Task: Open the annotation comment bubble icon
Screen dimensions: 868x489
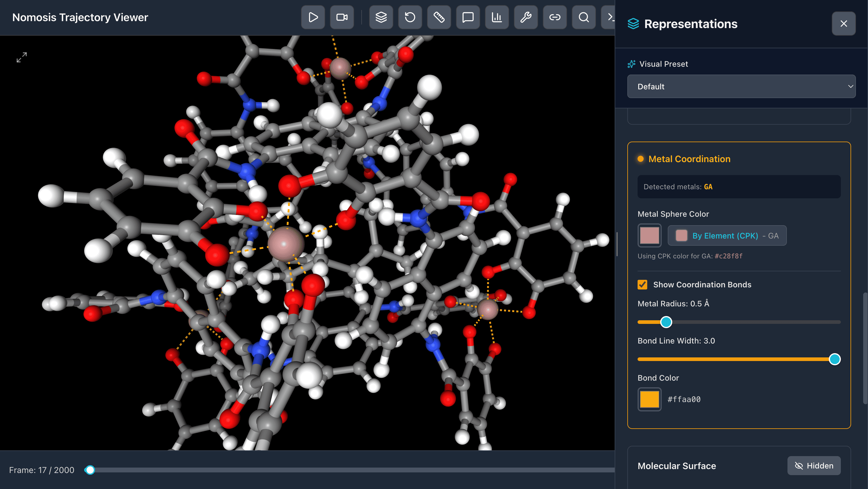Action: click(x=468, y=17)
